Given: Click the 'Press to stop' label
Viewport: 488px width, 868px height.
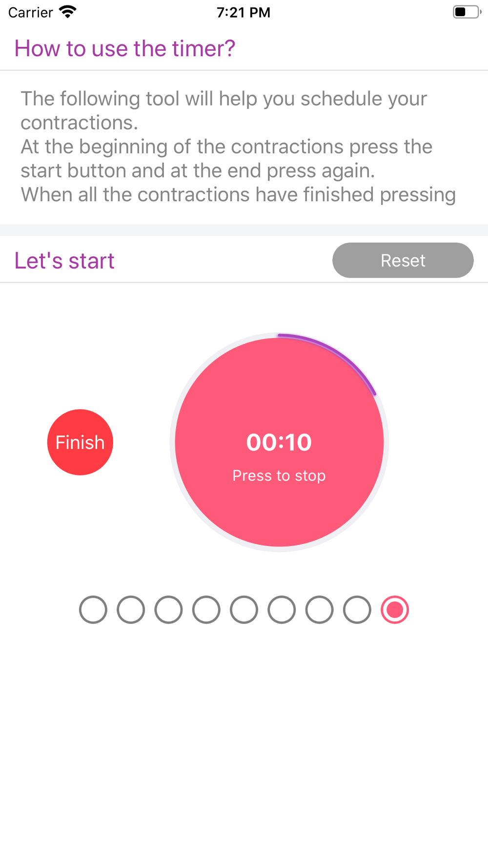Looking at the screenshot, I should click(x=279, y=475).
